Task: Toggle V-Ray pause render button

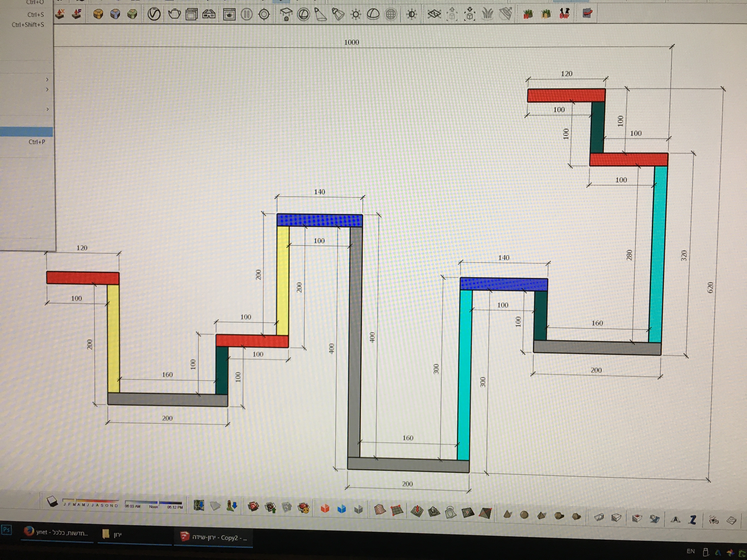Action: coord(247,14)
